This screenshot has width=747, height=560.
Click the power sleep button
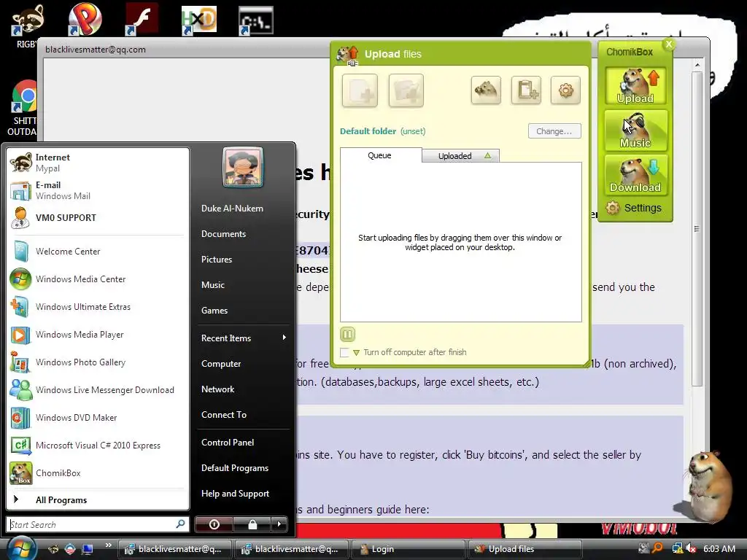pos(214,524)
